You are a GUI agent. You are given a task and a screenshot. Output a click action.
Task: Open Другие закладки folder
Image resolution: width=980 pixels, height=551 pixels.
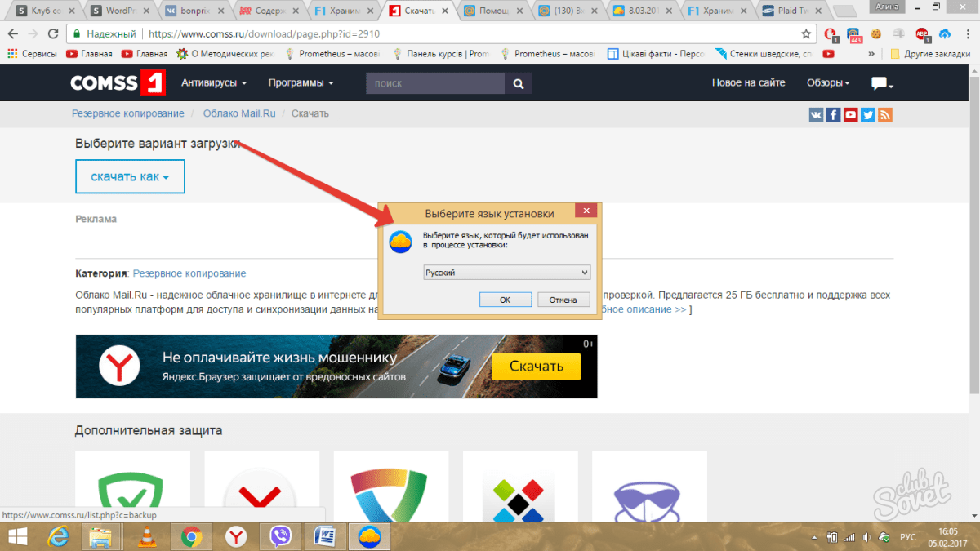pos(929,54)
